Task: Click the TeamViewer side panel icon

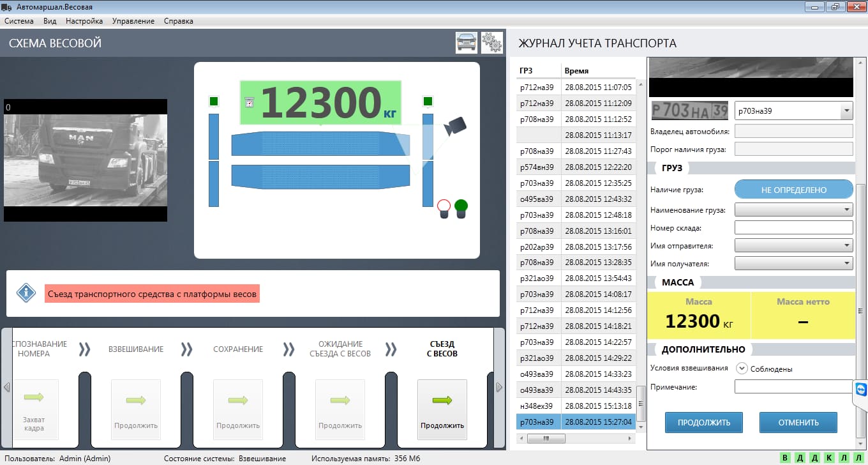Action: click(x=860, y=390)
